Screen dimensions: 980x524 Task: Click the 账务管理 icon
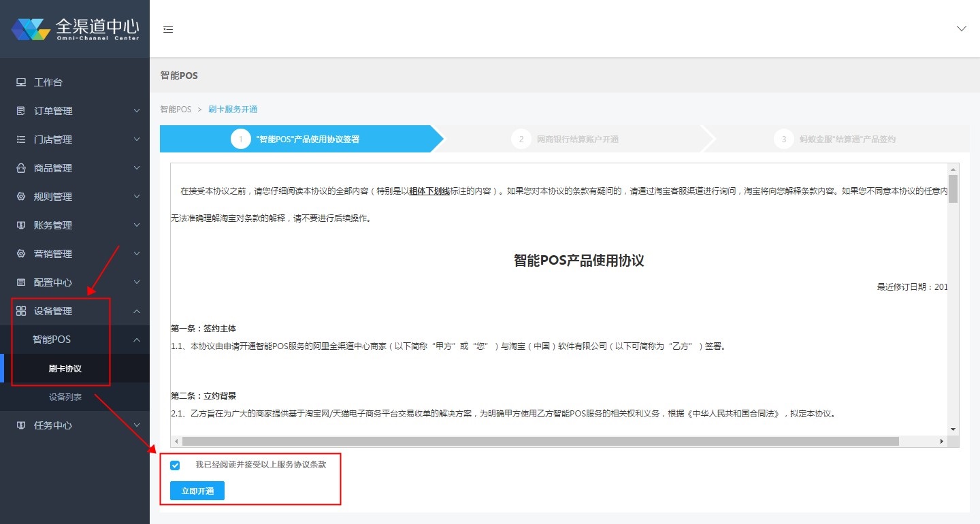coord(21,225)
